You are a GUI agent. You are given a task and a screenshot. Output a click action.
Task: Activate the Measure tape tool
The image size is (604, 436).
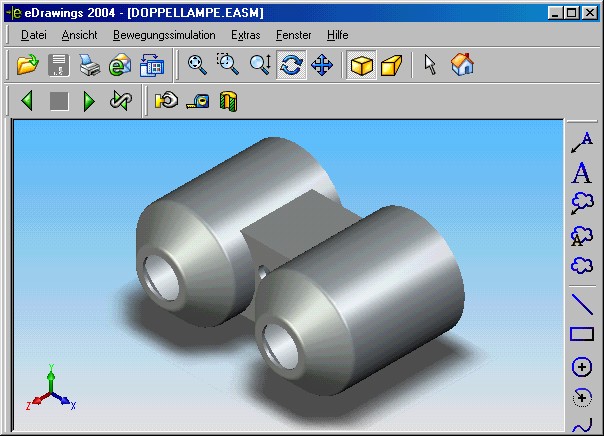pyautogui.click(x=198, y=102)
